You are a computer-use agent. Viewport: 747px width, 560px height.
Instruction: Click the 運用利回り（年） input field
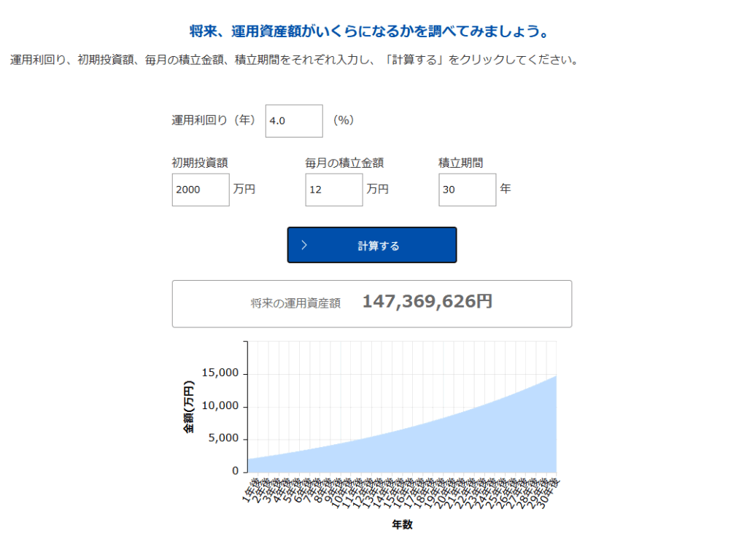(x=293, y=121)
